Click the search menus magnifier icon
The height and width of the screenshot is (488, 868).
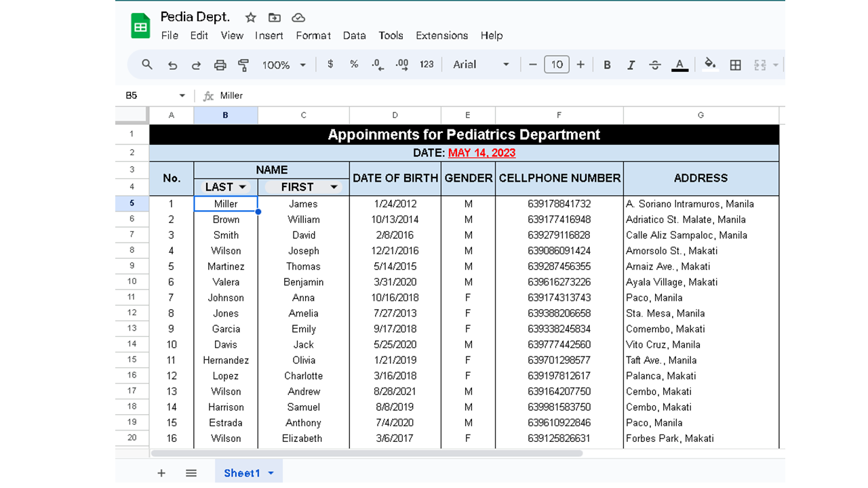(x=146, y=64)
